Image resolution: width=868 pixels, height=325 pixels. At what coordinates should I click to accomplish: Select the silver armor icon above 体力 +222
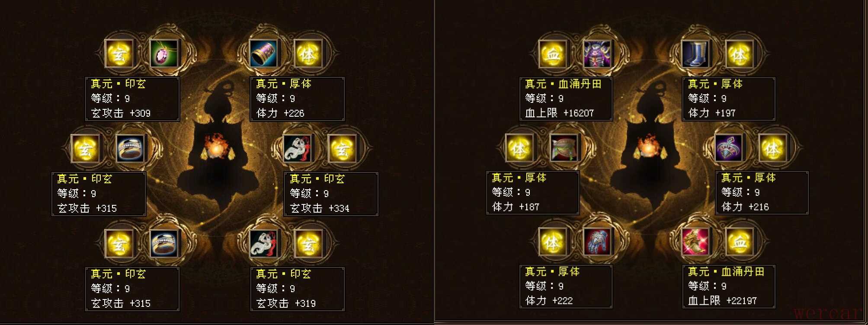pos(597,242)
